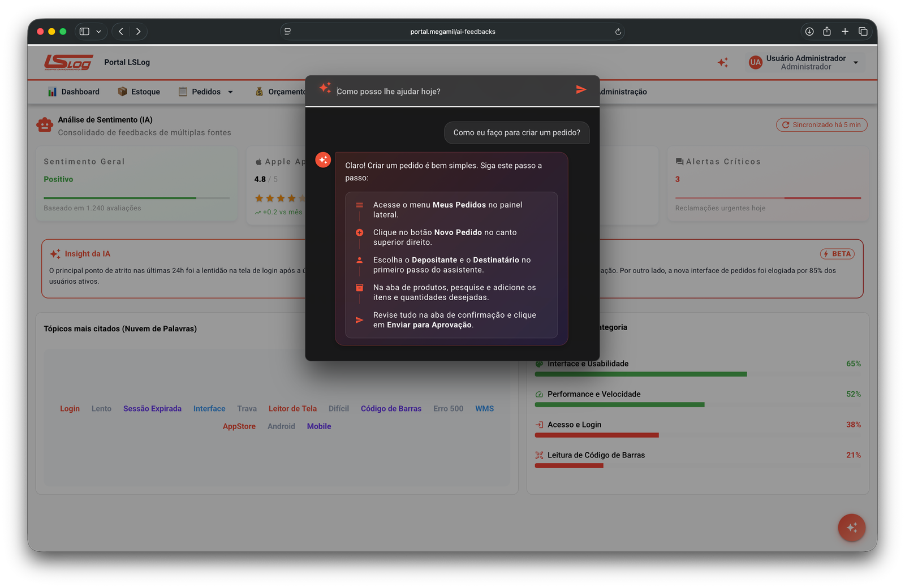905x588 pixels.
Task: Click the send arrow in the chat input
Action: [581, 89]
